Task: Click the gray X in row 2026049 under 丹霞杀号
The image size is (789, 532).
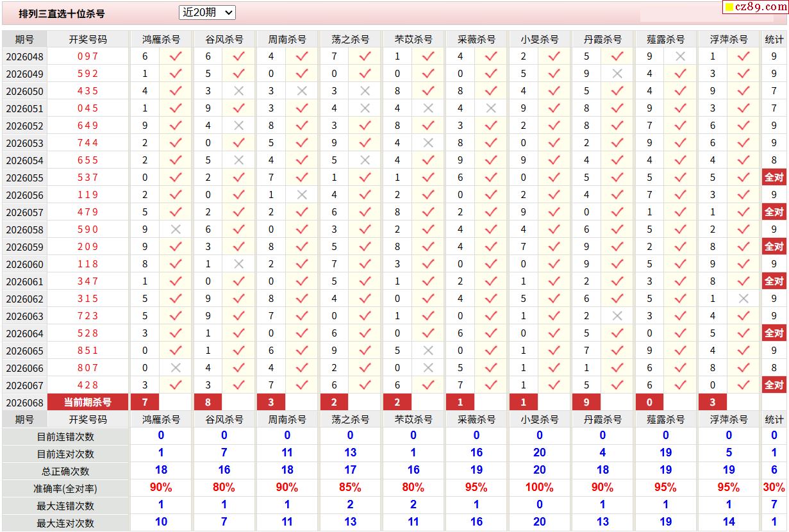Action: click(617, 74)
